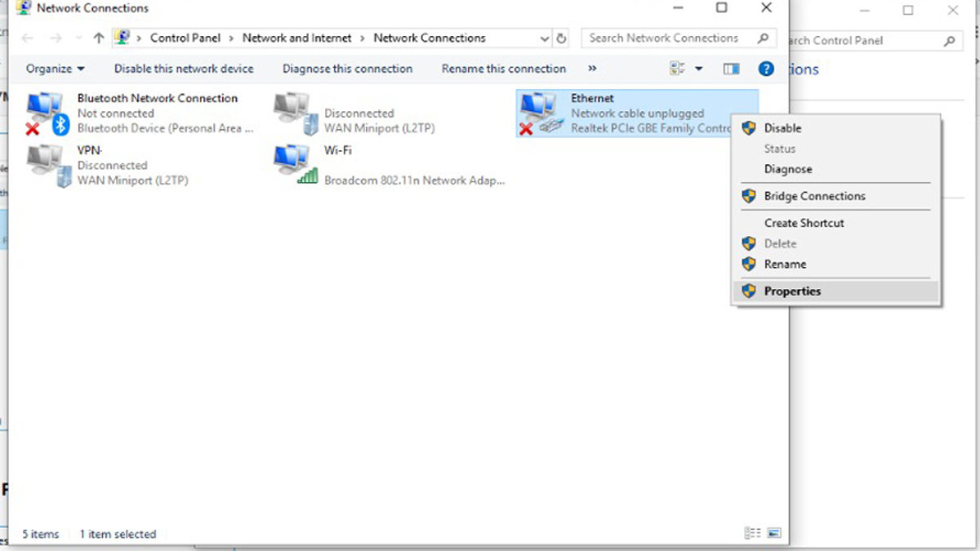Switch to large icons view in status bar
The width and height of the screenshot is (980, 551).
click(x=773, y=534)
